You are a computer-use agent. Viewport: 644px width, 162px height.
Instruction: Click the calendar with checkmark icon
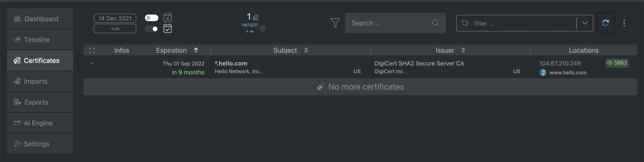click(x=168, y=28)
